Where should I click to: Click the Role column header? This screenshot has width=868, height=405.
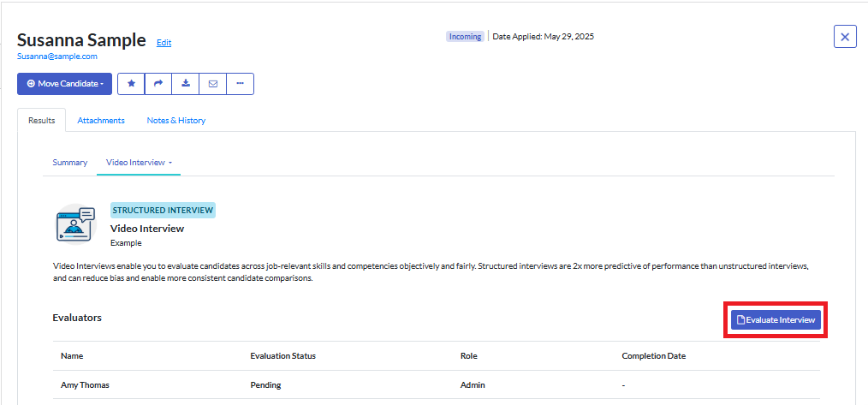tap(469, 355)
